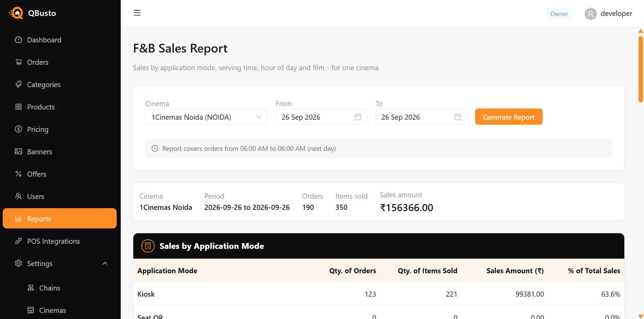Click the Orders cart icon
644x319 pixels.
tap(19, 62)
